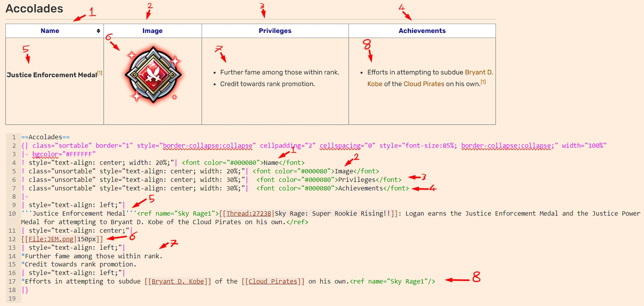Open footnote [1] beside Justice Enforcement Medal
The image size is (644, 306).
[100, 73]
